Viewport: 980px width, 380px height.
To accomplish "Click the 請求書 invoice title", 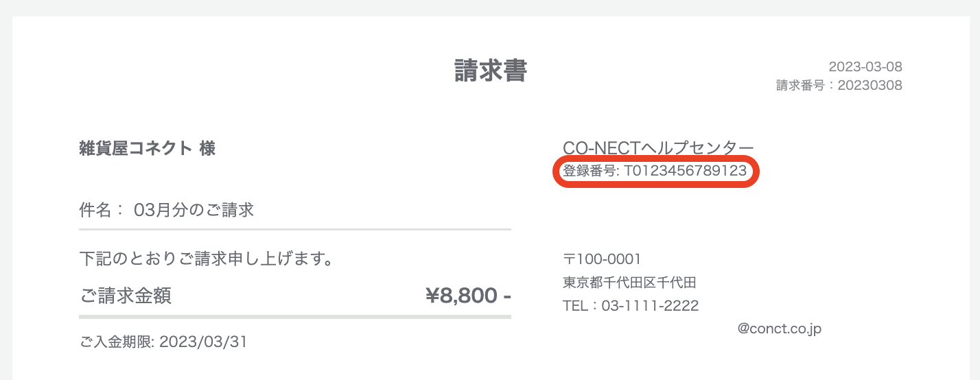I will (490, 71).
